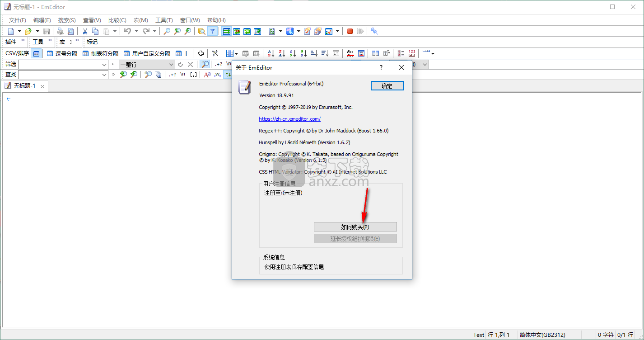644x340 pixels.
Task: Click the Redo arrow icon
Action: pos(146,31)
